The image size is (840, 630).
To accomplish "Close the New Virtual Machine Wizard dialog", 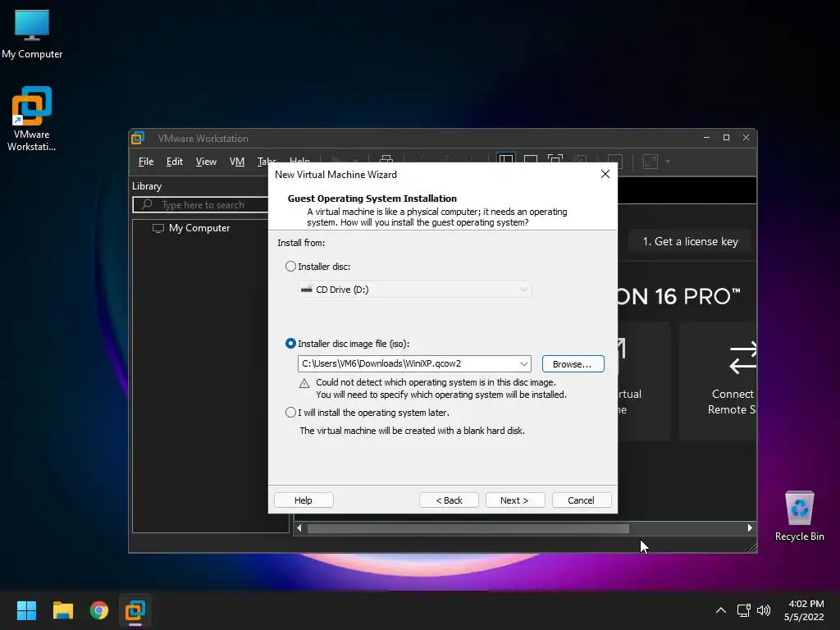I will [x=605, y=174].
